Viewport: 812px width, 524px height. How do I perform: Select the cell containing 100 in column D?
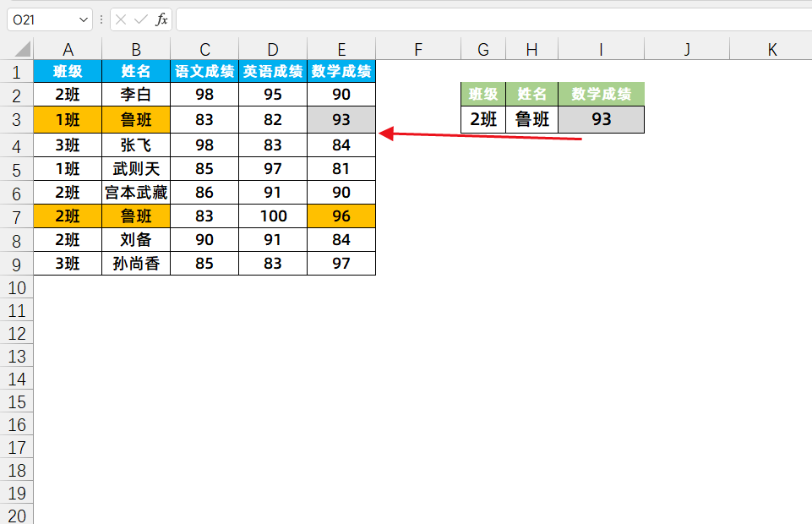pyautogui.click(x=273, y=216)
